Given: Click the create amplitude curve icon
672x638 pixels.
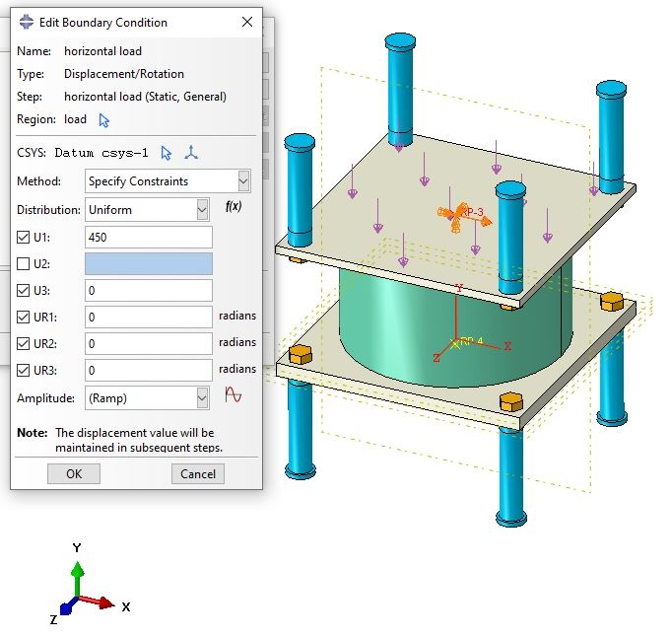Looking at the screenshot, I should pos(234,394).
